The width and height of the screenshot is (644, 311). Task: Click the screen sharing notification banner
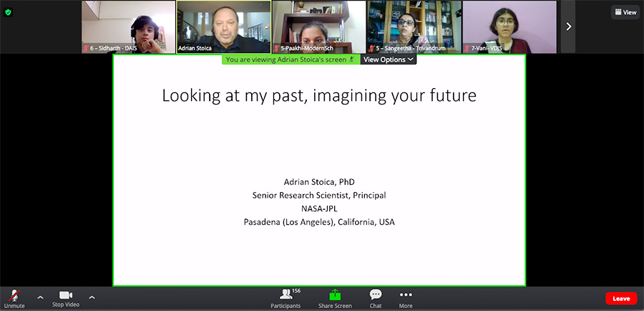tap(290, 60)
